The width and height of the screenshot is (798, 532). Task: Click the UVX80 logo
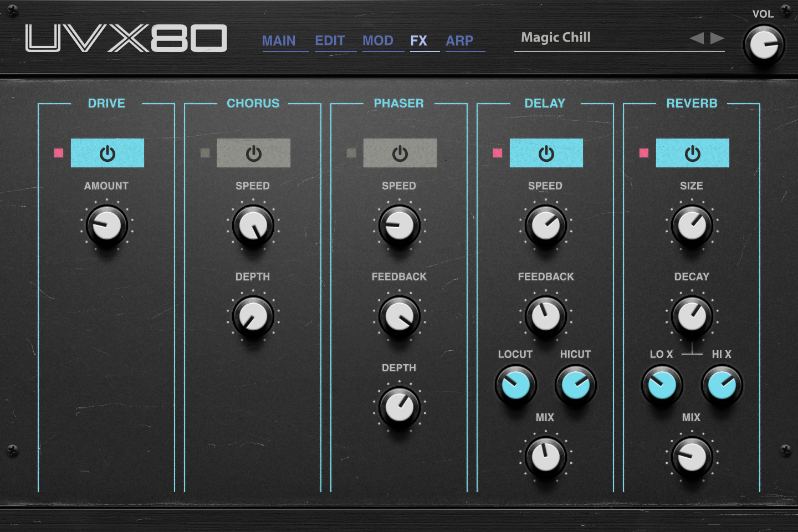[x=126, y=38]
